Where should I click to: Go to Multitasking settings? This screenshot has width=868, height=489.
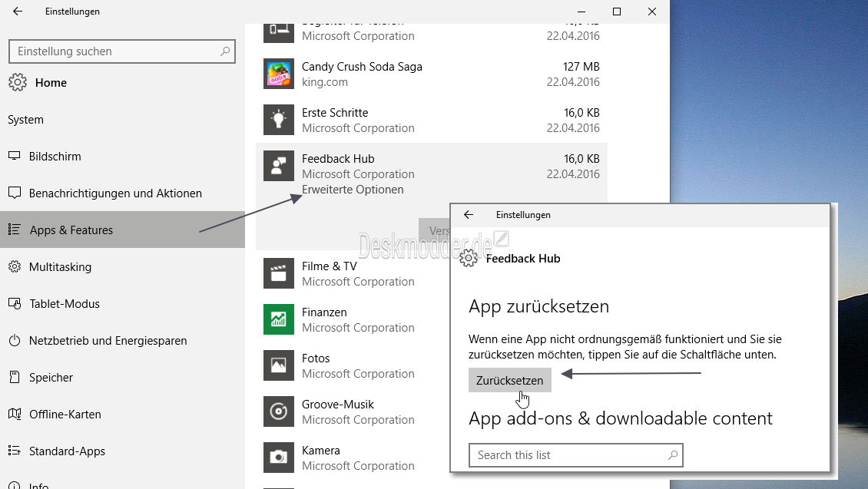pos(122,266)
